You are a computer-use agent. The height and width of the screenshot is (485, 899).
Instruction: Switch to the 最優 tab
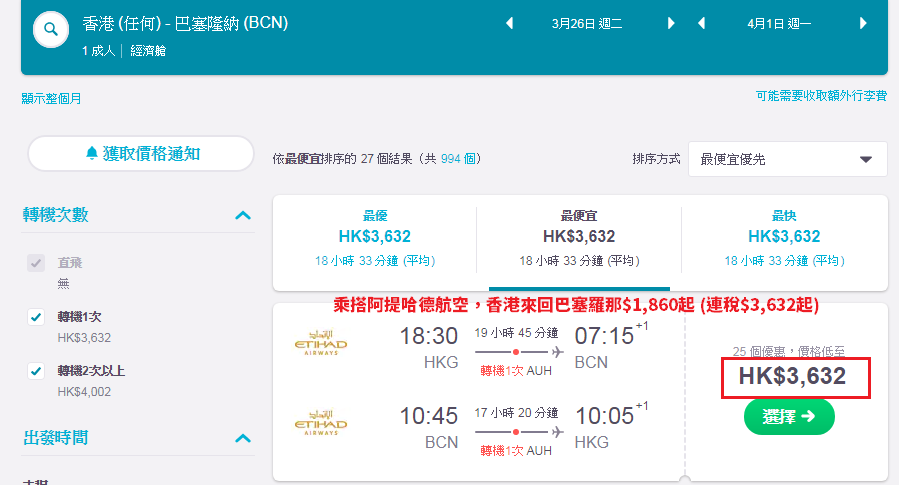(375, 238)
